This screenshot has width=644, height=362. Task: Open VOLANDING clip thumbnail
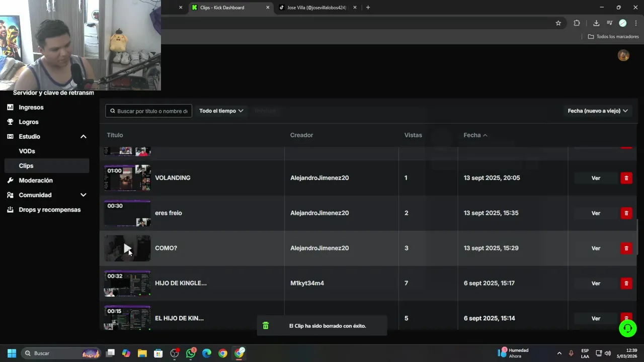point(127,178)
